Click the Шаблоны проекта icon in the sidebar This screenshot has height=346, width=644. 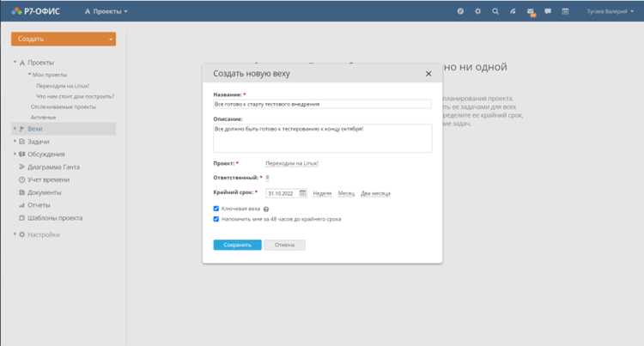click(x=21, y=217)
